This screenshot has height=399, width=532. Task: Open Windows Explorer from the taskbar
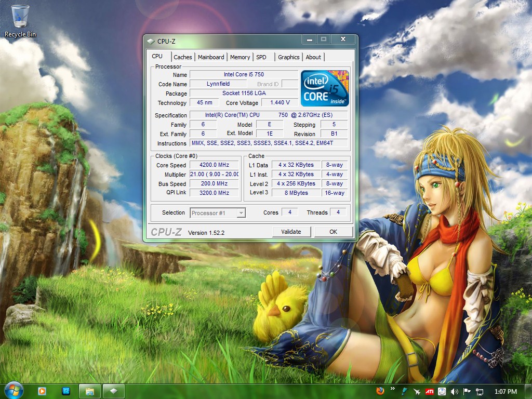[89, 391]
